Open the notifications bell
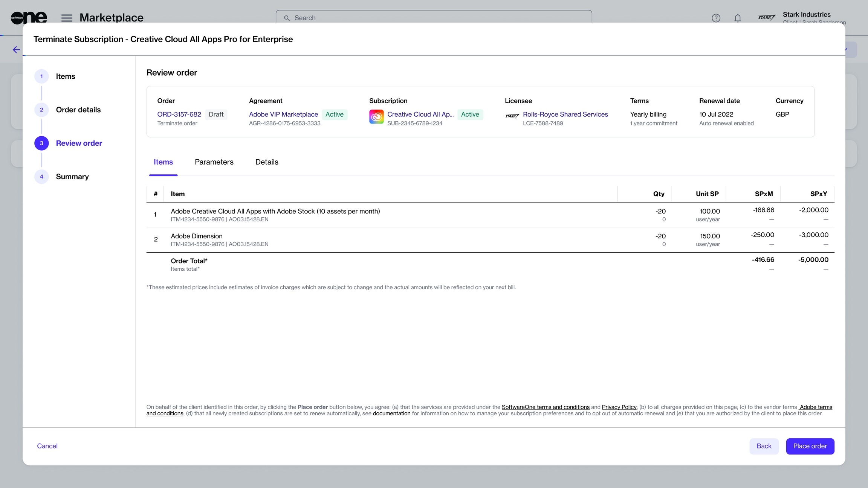The width and height of the screenshot is (868, 488). (x=738, y=18)
